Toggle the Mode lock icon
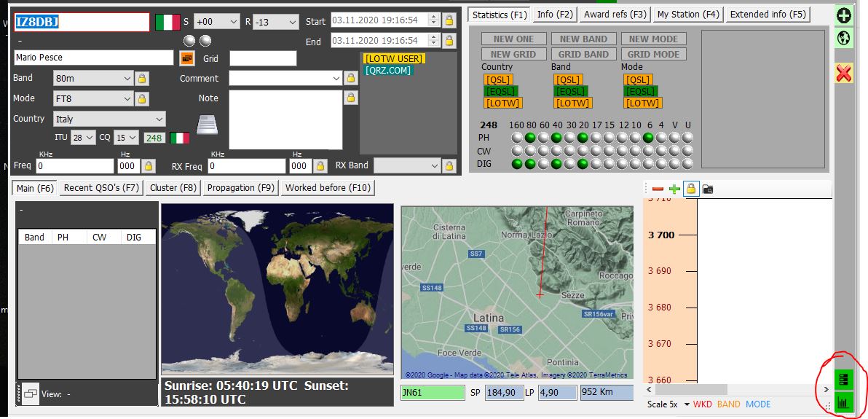This screenshot has width=868, height=419. 142,98
